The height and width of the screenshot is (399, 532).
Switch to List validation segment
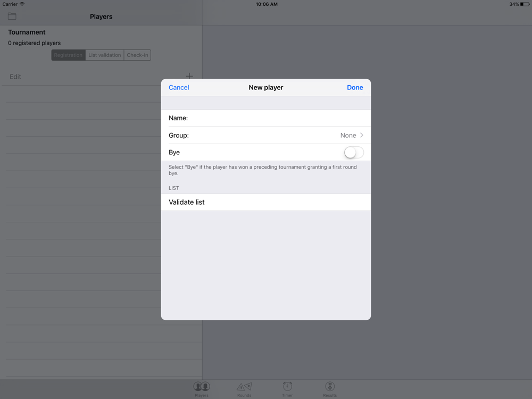tap(104, 55)
